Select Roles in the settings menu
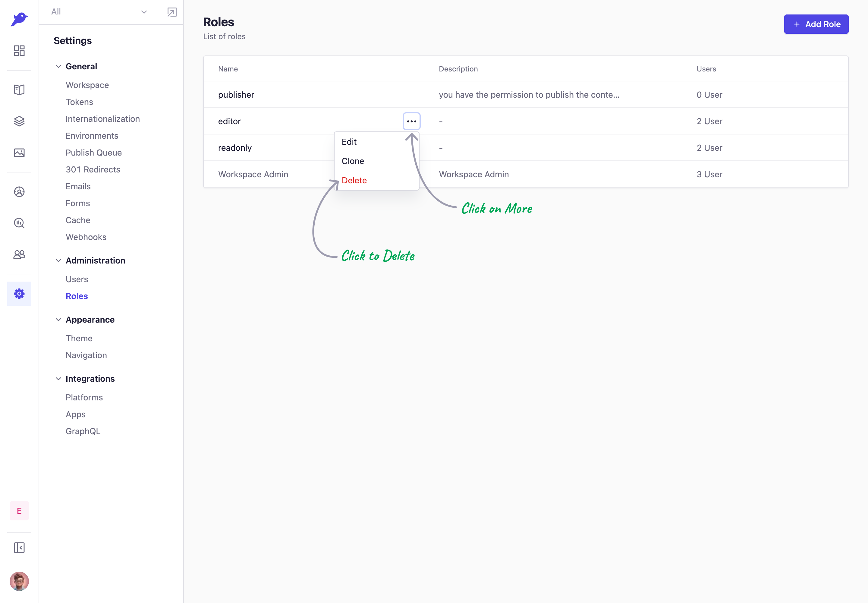 tap(77, 296)
